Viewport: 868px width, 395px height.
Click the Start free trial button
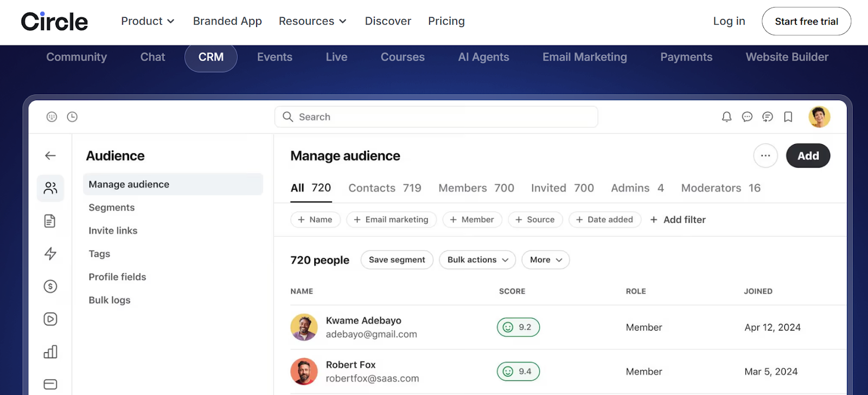pyautogui.click(x=806, y=21)
